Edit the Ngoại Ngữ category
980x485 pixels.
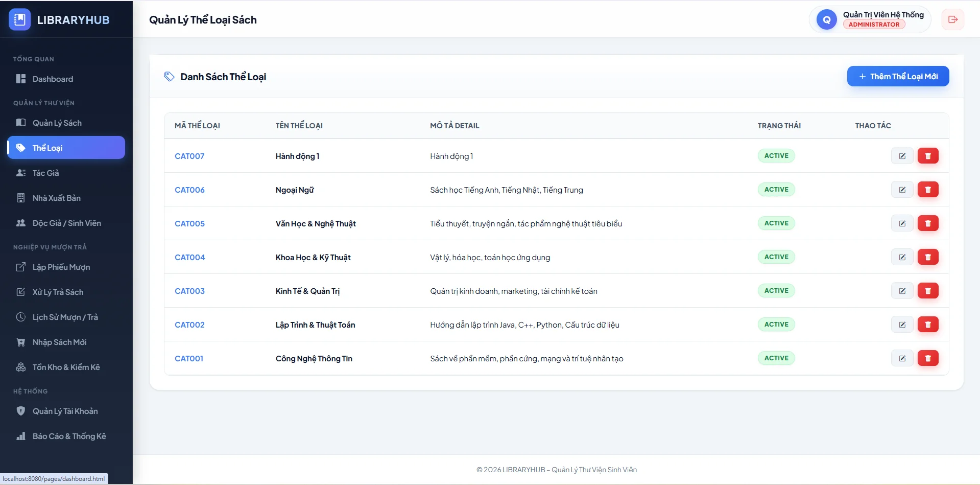(902, 190)
